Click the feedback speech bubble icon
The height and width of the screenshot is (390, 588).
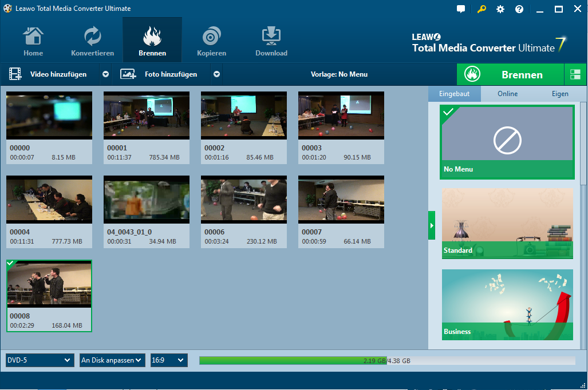tap(461, 9)
